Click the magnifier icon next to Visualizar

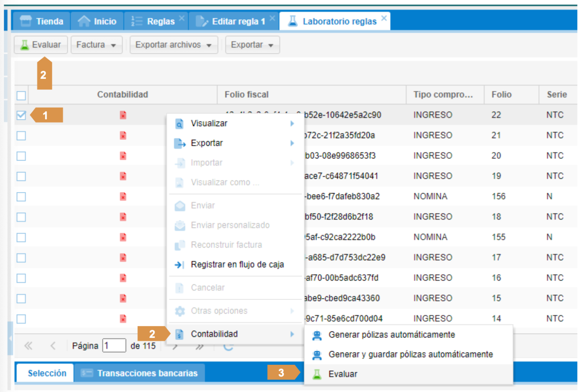pos(179,124)
